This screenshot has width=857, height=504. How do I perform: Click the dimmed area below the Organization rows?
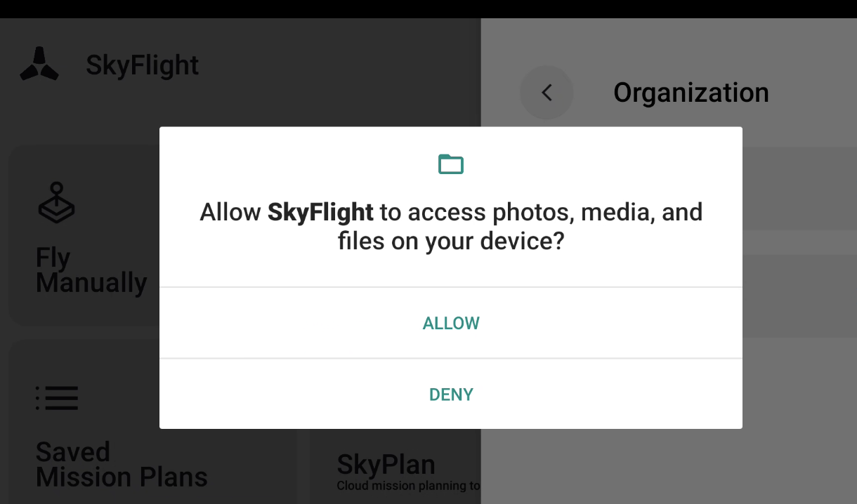pos(669,466)
